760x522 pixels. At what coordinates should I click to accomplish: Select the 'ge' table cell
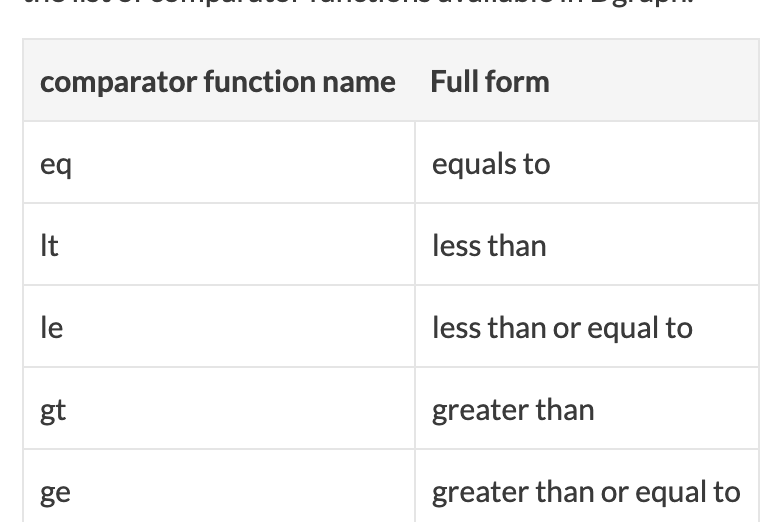(x=55, y=492)
